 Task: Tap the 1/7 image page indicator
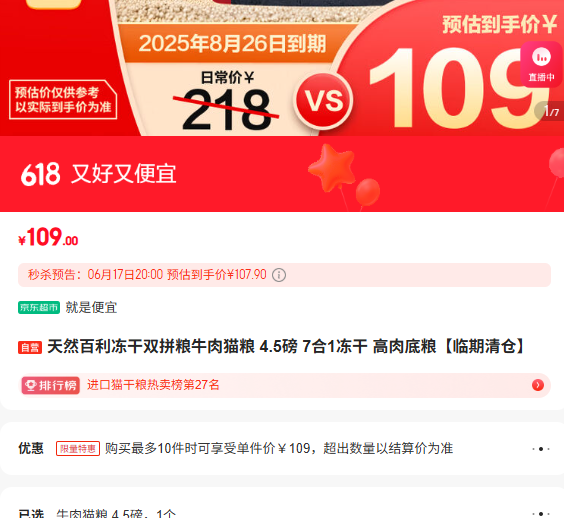pos(550,111)
